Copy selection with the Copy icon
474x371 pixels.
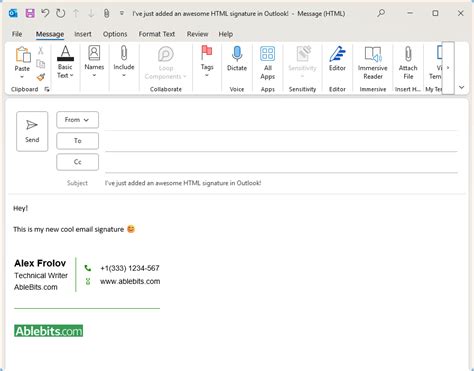[41, 64]
